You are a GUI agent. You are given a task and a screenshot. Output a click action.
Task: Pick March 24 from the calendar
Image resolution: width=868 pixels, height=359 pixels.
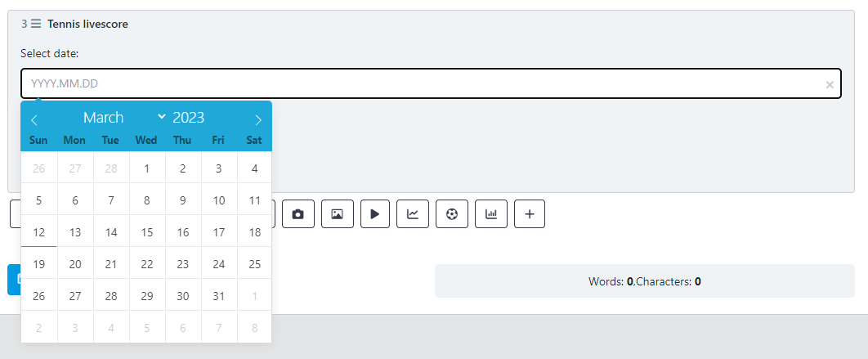(219, 263)
